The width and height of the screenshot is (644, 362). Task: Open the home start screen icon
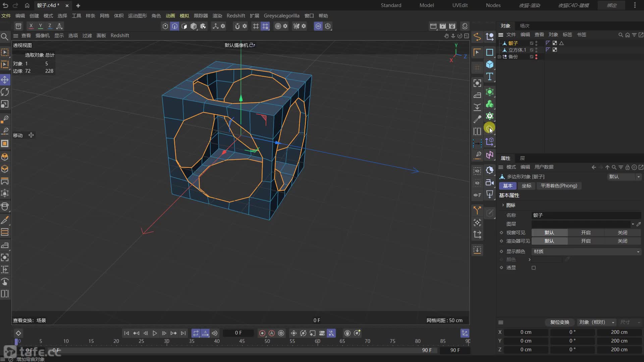click(27, 5)
